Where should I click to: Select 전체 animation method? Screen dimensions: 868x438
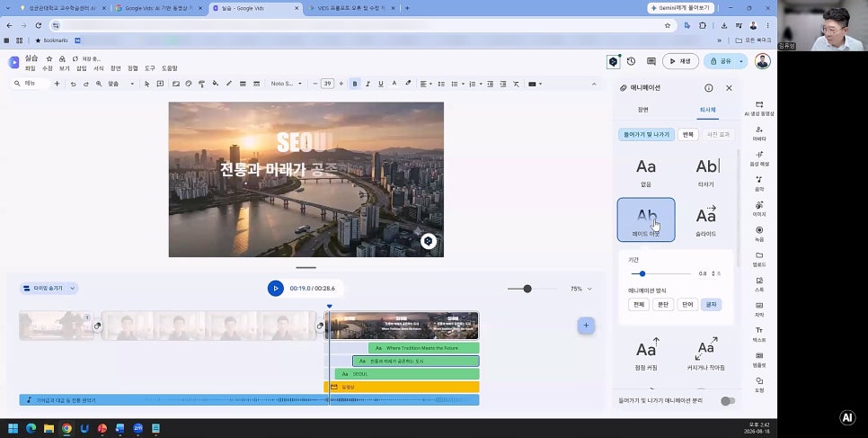pos(639,304)
